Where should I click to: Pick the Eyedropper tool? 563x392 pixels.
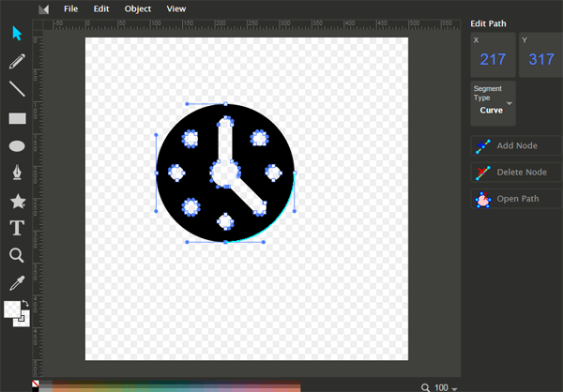coord(17,282)
